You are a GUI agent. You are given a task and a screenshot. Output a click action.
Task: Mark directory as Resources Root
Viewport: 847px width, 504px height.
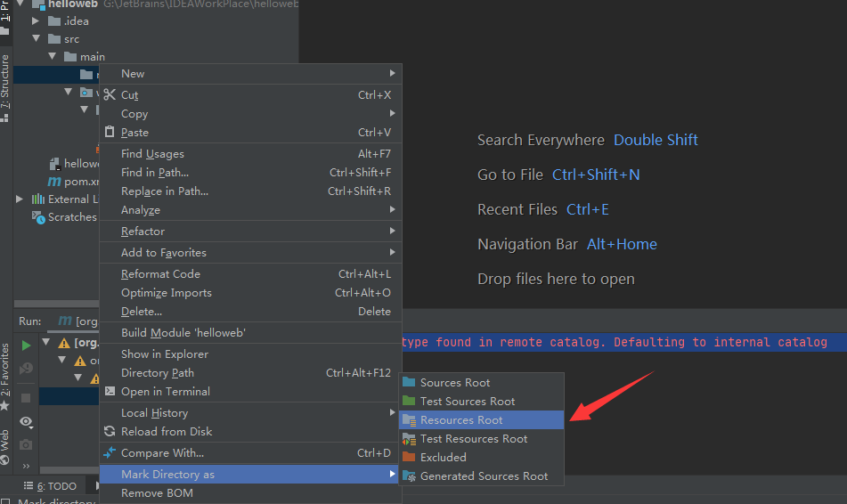[481, 419]
